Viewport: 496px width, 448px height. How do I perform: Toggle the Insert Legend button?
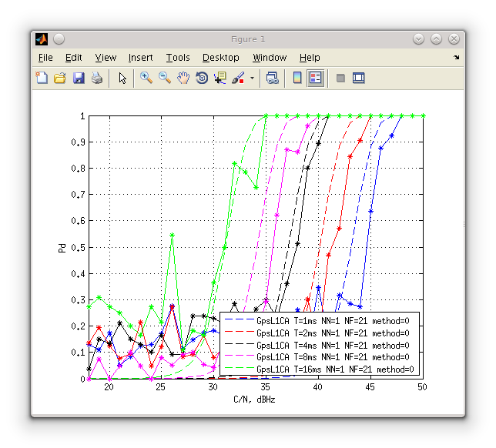tap(315, 78)
